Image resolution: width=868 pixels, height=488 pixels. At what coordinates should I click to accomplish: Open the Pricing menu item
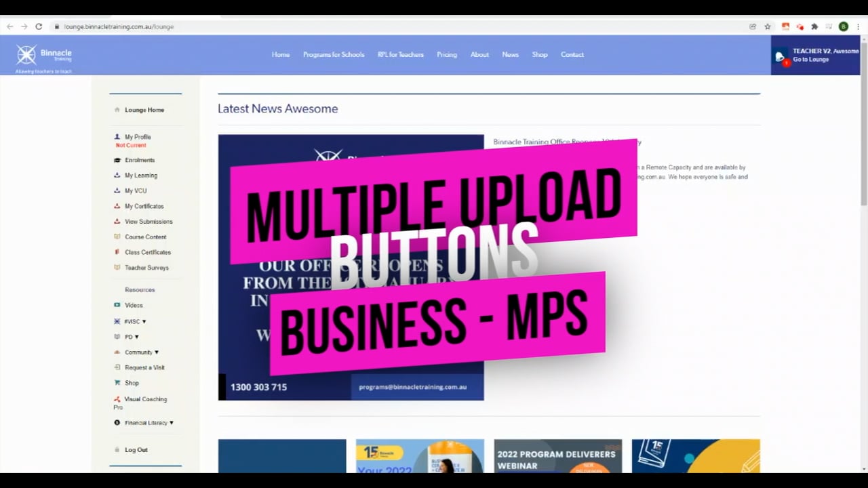pyautogui.click(x=447, y=55)
